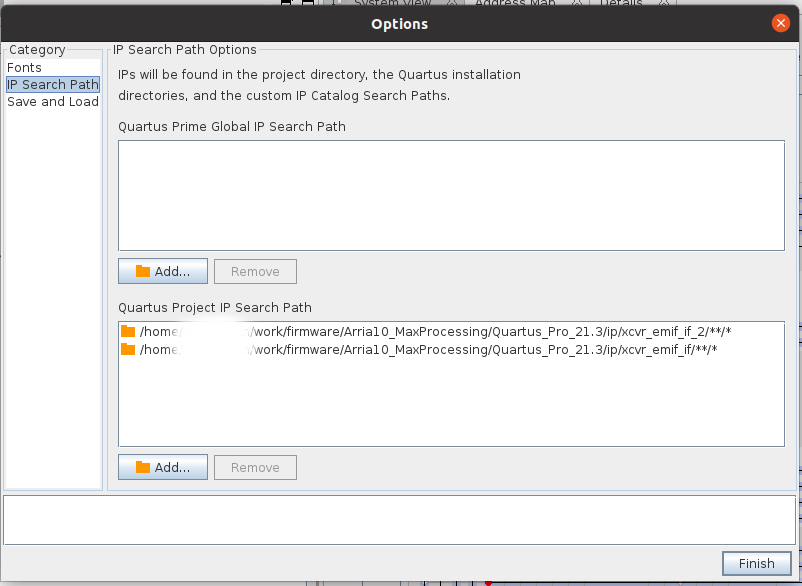Image resolution: width=802 pixels, height=586 pixels.
Task: Select the IP Search Path category
Action: (53, 84)
